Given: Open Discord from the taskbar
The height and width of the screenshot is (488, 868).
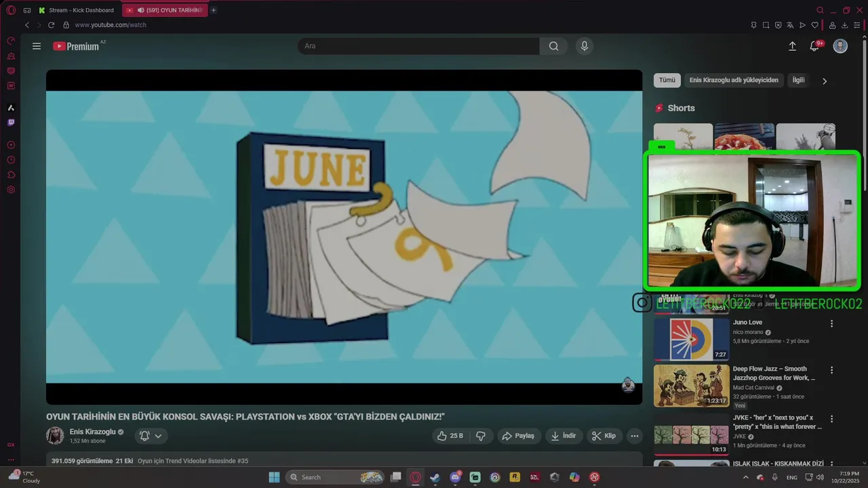Looking at the screenshot, I should (x=455, y=477).
